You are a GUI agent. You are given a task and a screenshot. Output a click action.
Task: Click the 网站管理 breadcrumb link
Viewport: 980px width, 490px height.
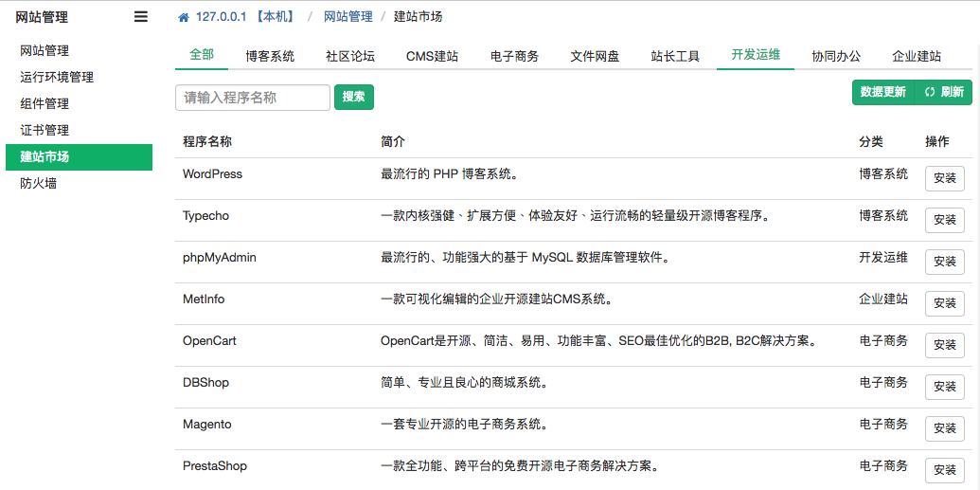click(347, 17)
